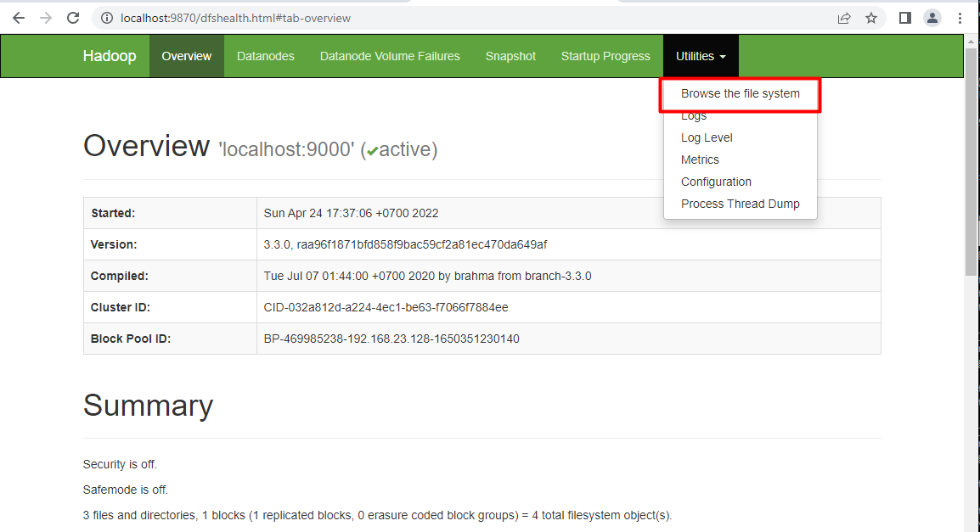This screenshot has height=532, width=980.
Task: Bookmark this page with the star icon
Action: click(870, 18)
